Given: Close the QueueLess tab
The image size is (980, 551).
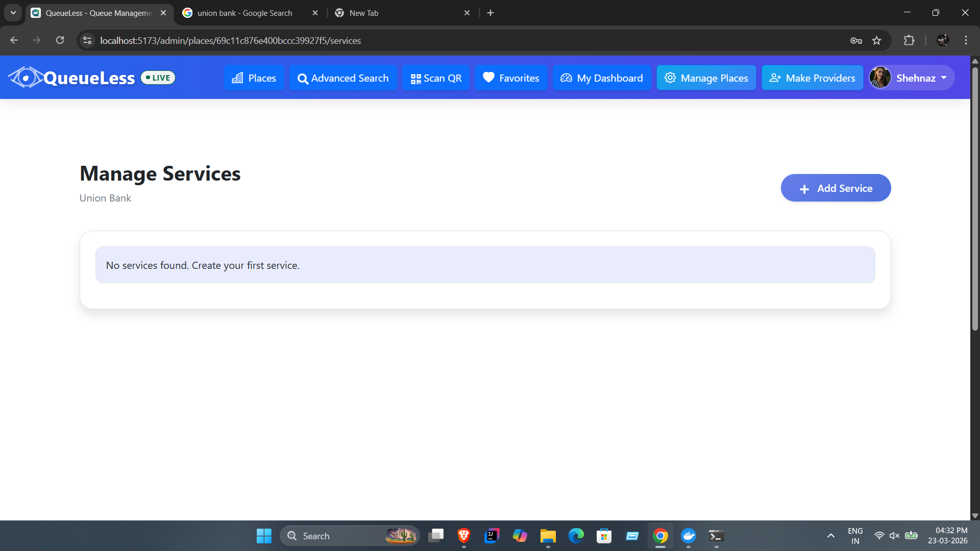Looking at the screenshot, I should 163,13.
